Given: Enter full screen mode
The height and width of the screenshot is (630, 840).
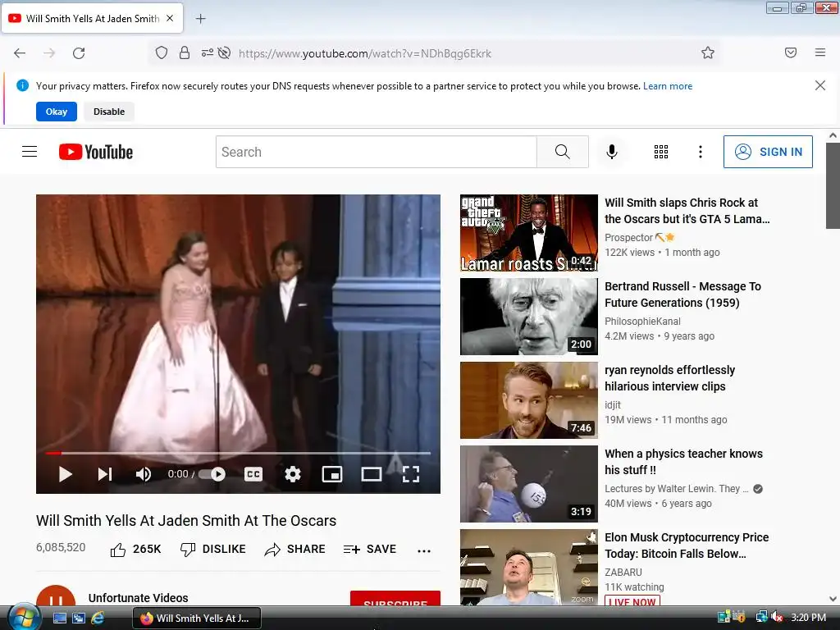Looking at the screenshot, I should click(411, 474).
